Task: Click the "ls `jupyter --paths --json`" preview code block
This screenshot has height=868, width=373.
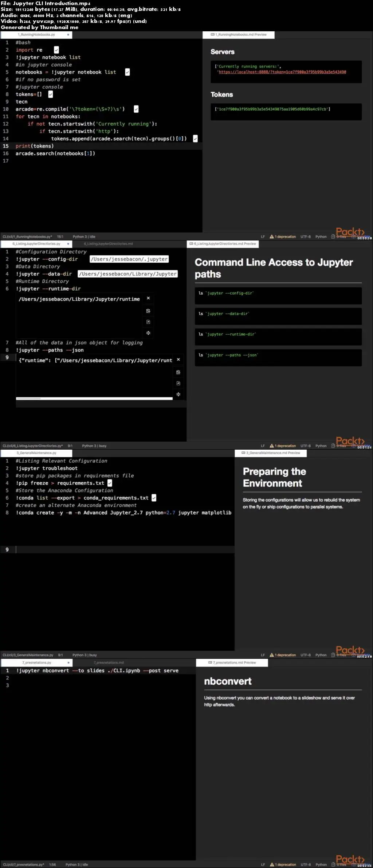Action: pyautogui.click(x=278, y=357)
